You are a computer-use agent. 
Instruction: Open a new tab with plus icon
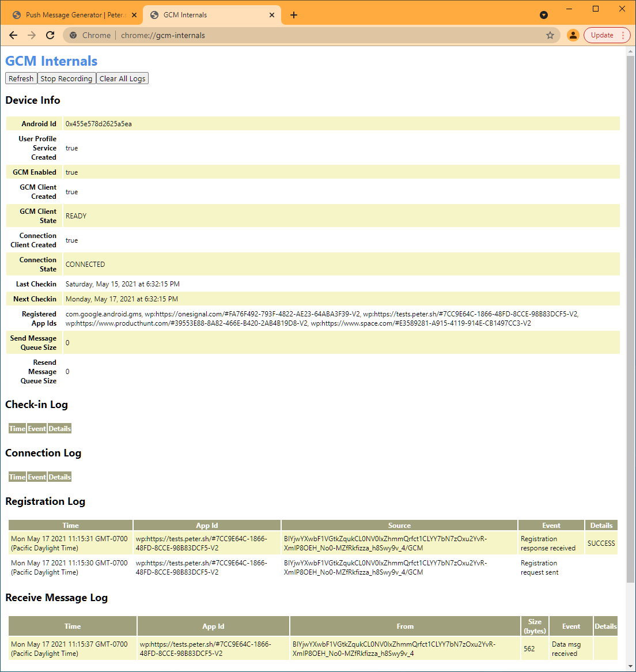click(294, 15)
